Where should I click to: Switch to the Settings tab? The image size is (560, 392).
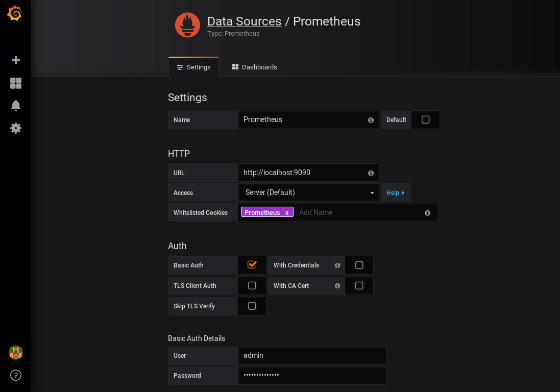[193, 67]
